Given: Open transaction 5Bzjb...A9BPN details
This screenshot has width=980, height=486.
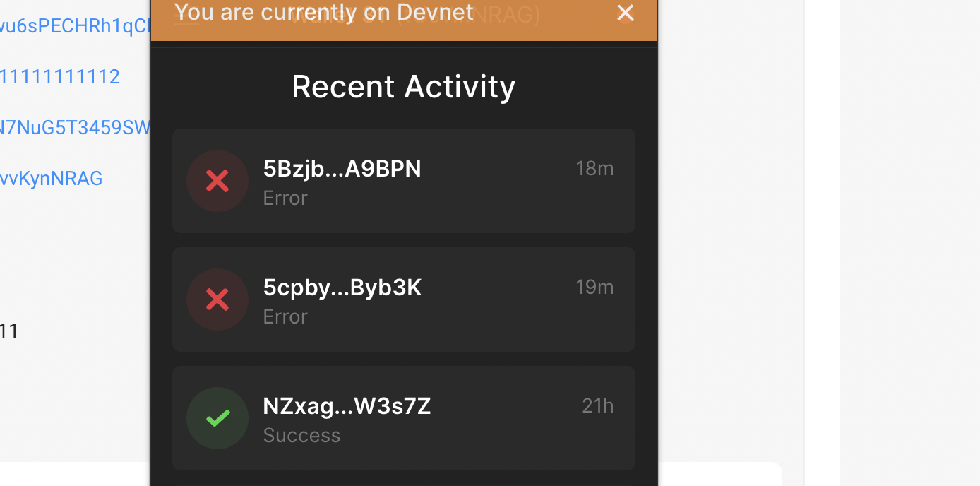Looking at the screenshot, I should (342, 168).
